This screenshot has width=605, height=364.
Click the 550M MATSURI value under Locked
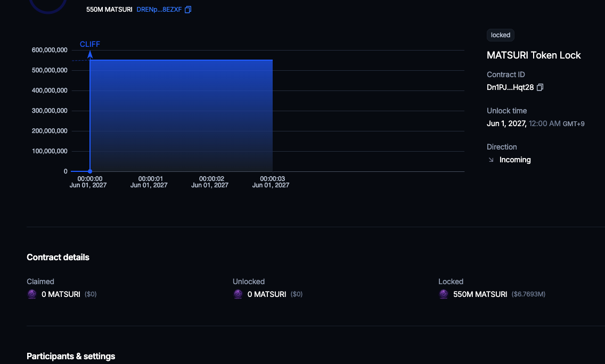[x=480, y=294]
